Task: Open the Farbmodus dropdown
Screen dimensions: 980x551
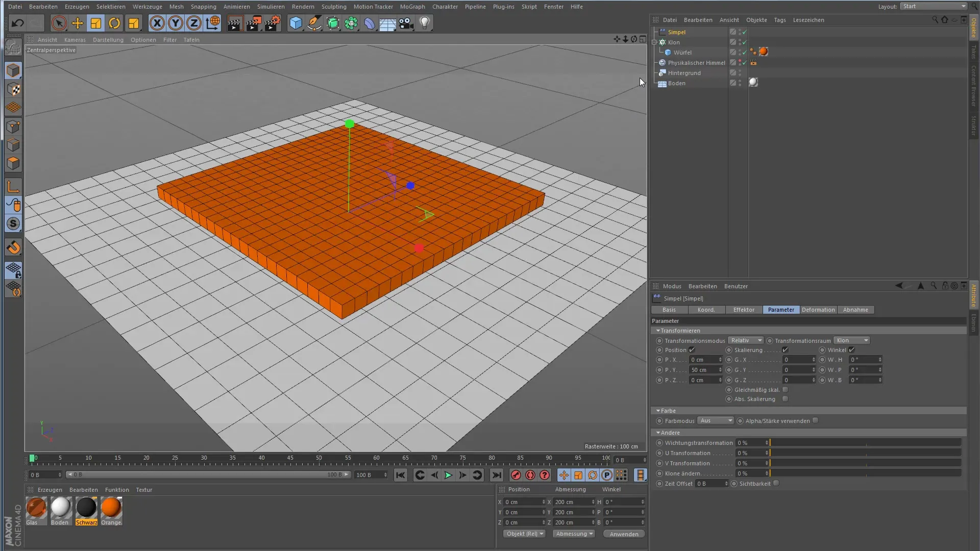Action: point(716,420)
